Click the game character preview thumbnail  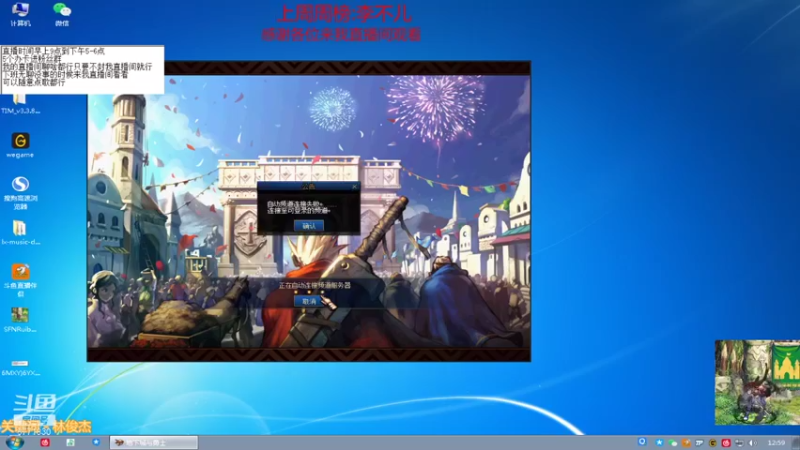click(757, 382)
